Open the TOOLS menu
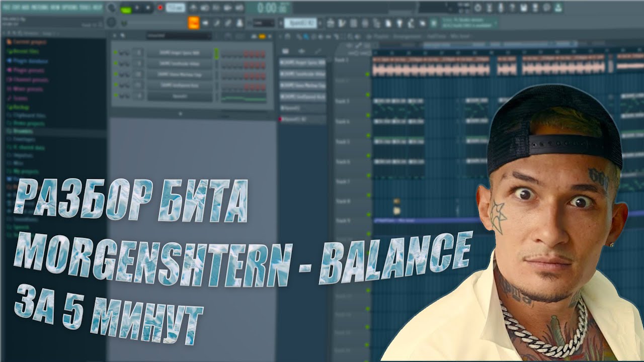 click(86, 8)
